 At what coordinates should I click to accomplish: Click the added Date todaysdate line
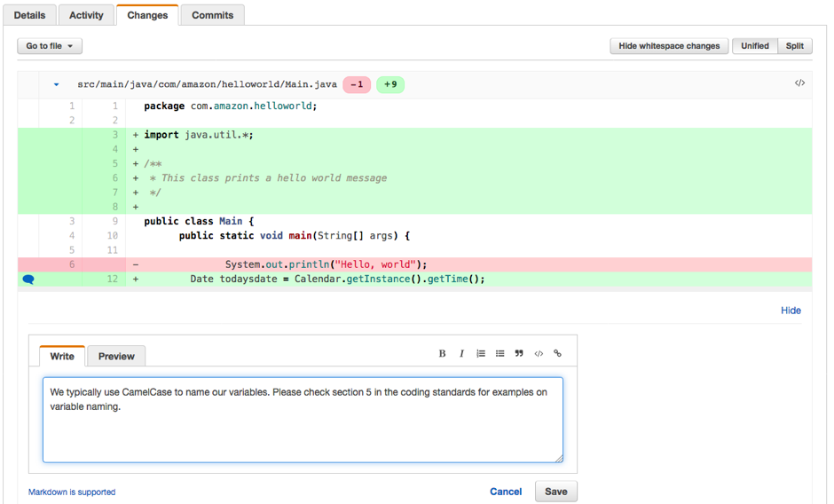(415, 279)
